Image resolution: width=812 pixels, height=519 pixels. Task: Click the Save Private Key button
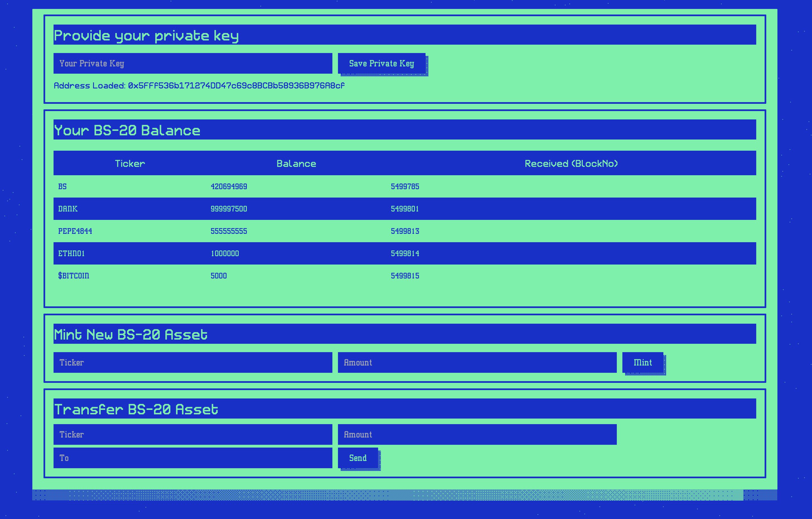click(382, 63)
